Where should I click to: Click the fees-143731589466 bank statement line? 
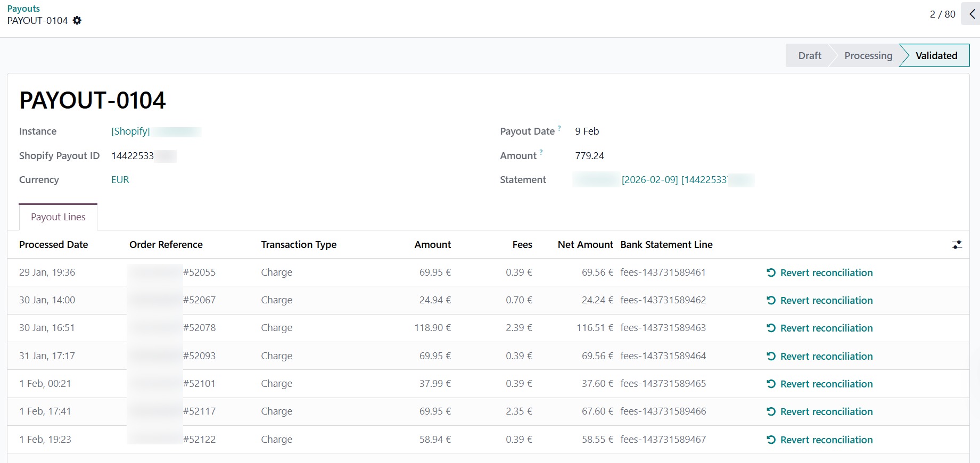(x=663, y=411)
